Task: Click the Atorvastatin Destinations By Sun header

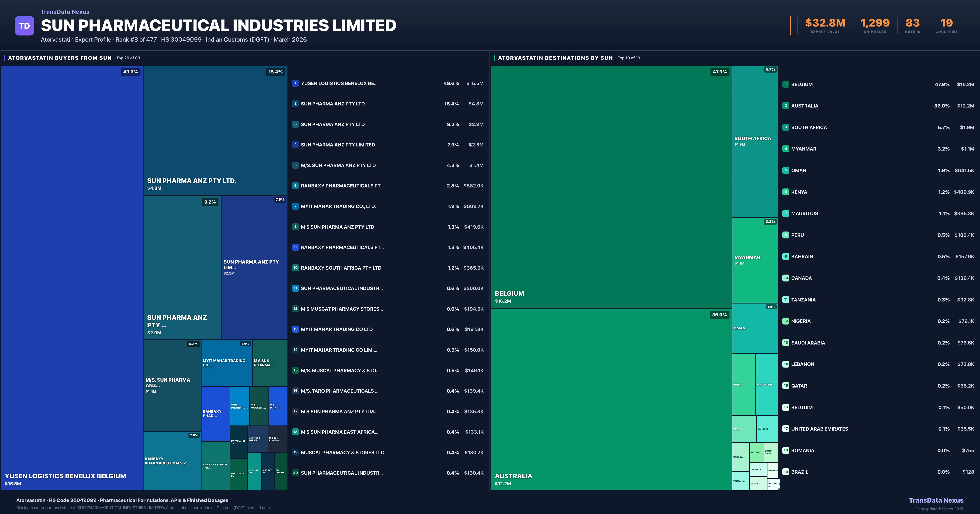Action: pos(555,58)
